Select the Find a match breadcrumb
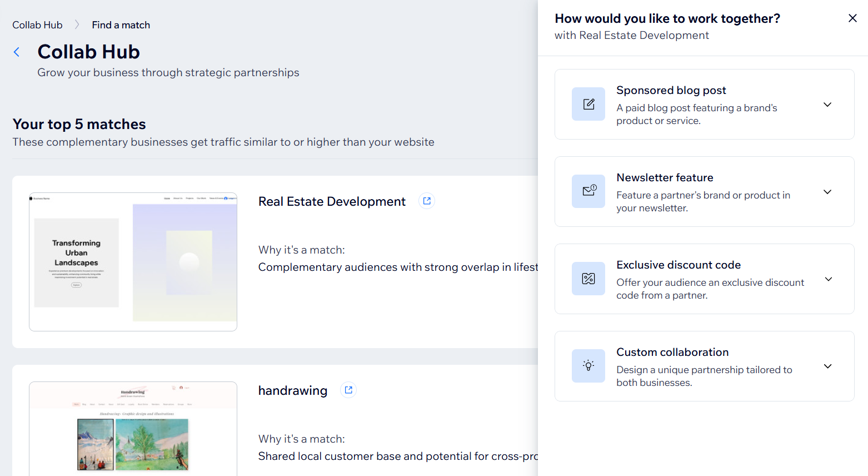The width and height of the screenshot is (868, 476). pyautogui.click(x=121, y=25)
